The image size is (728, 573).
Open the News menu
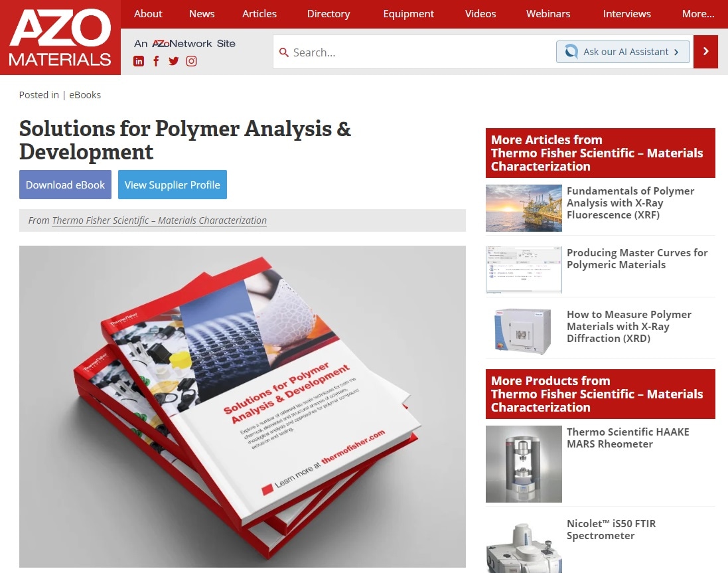click(x=202, y=14)
